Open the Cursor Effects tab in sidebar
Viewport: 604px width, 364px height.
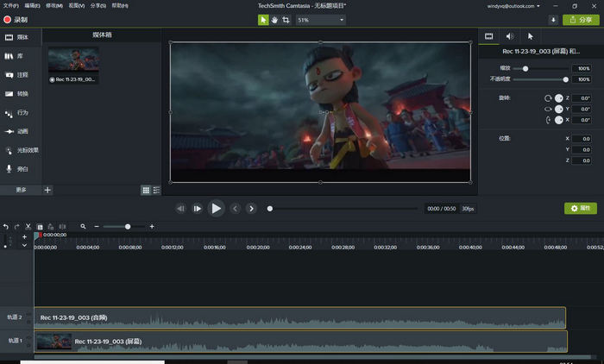click(21, 151)
